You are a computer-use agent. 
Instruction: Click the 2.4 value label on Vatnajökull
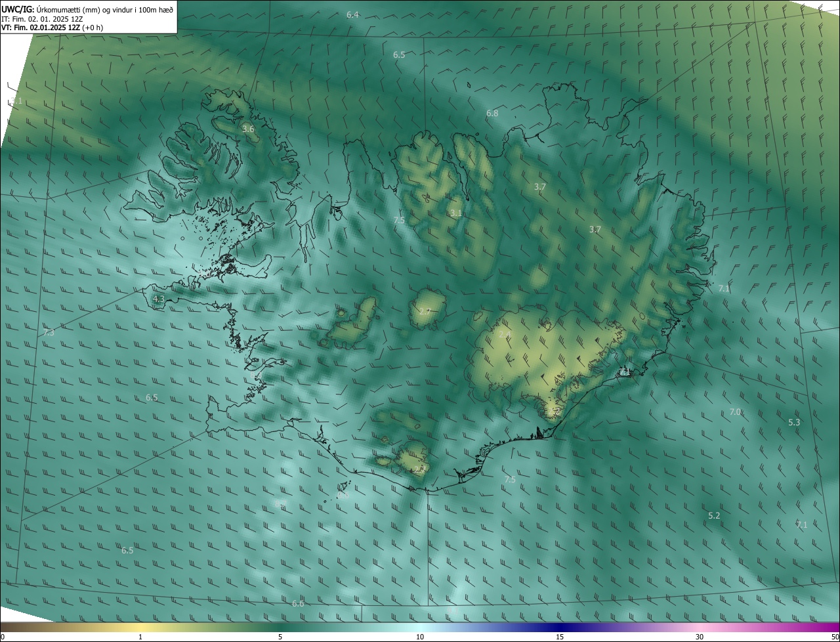504,335
